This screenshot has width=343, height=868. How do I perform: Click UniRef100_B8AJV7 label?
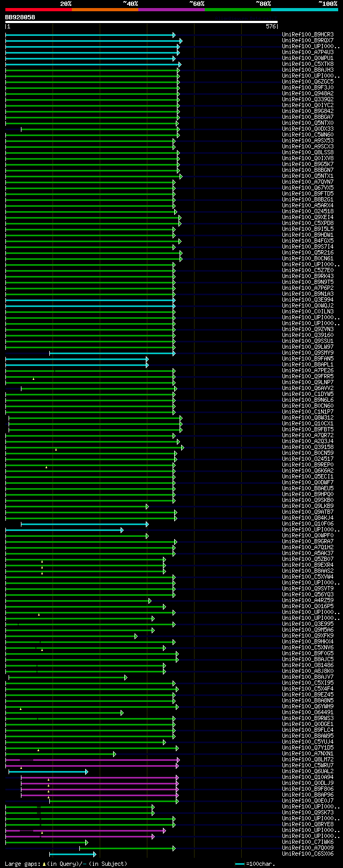pos(308,677)
